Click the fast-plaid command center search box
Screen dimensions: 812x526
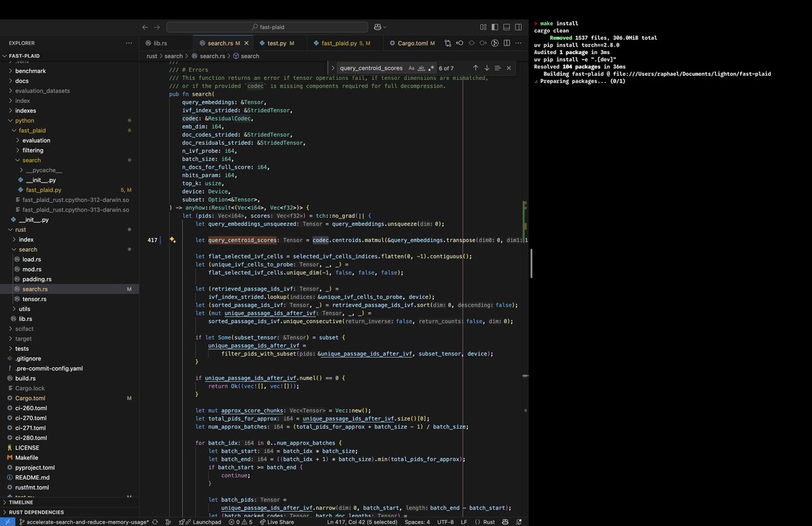click(x=266, y=27)
